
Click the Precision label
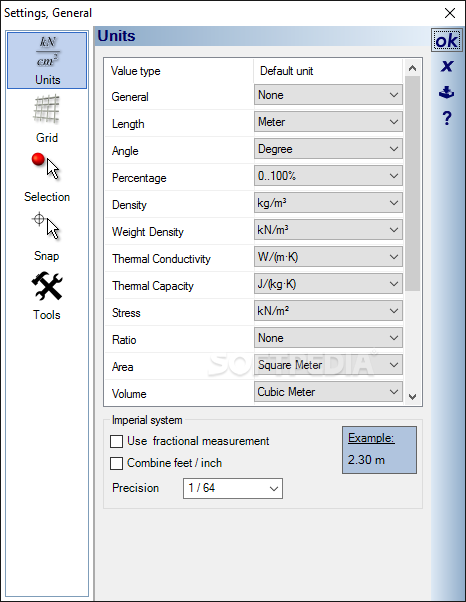click(x=136, y=488)
